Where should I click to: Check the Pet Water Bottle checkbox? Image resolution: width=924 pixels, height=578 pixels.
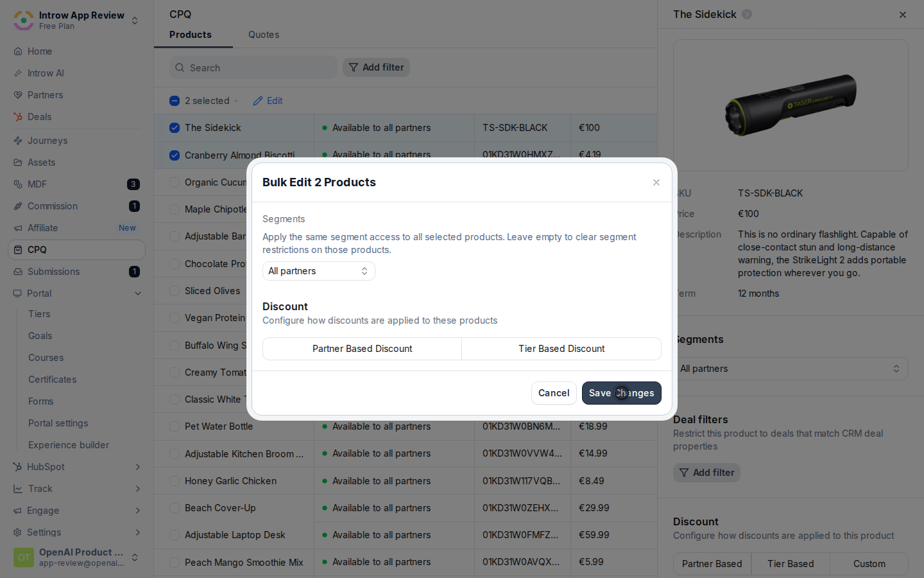(175, 426)
